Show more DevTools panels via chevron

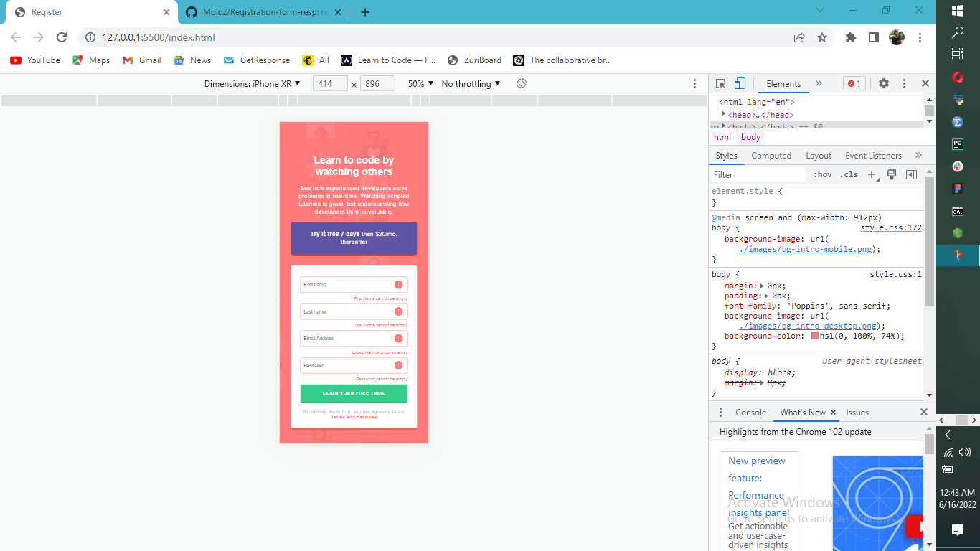pyautogui.click(x=819, y=84)
